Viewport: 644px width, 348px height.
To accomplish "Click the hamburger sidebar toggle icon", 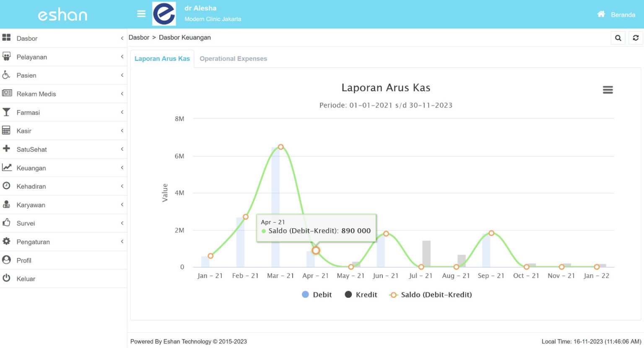I will coord(141,14).
